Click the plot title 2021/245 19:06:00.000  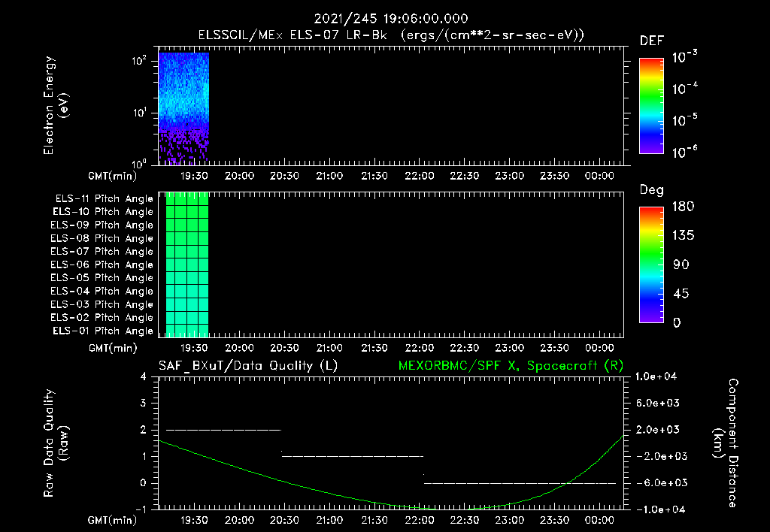coord(391,19)
